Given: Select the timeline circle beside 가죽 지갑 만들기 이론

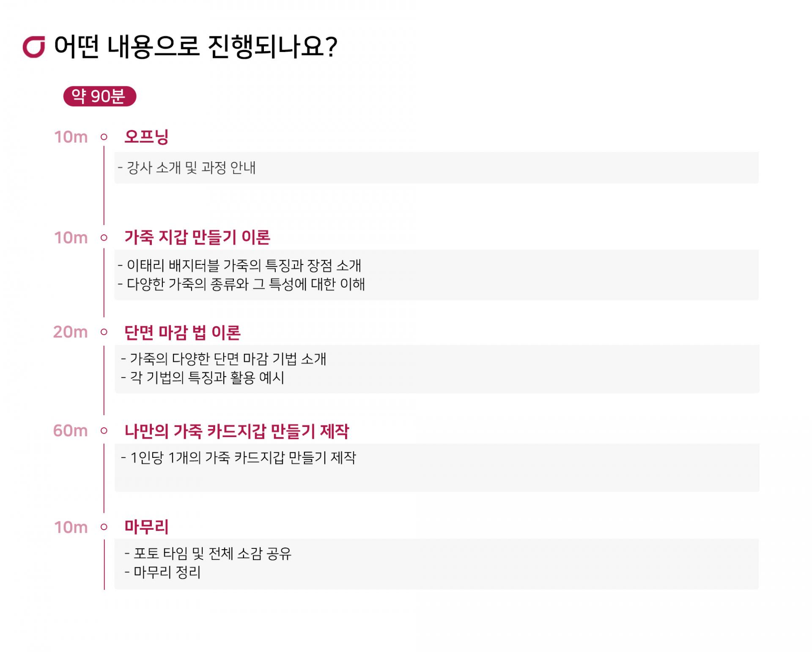Looking at the screenshot, I should (104, 238).
